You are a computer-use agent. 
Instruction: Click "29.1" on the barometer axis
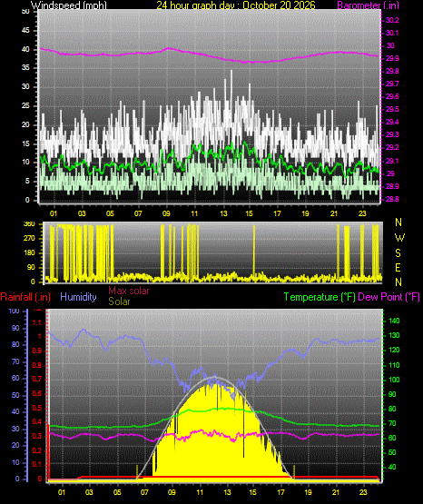[x=392, y=161]
